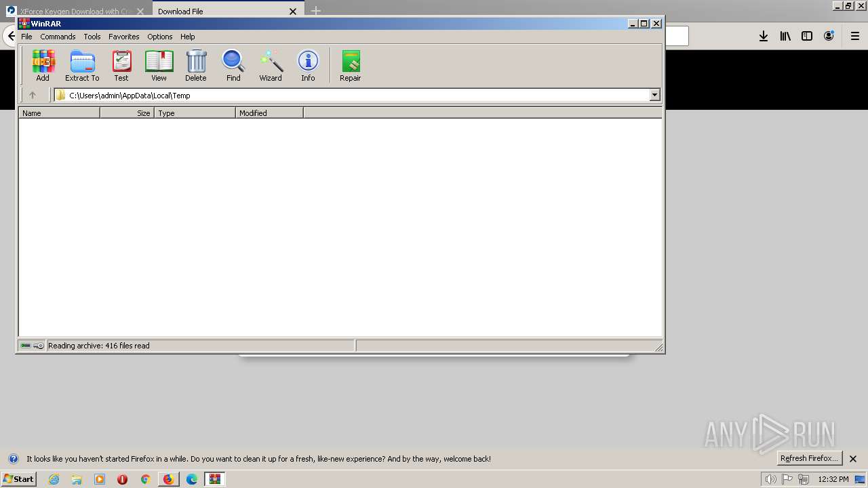868x488 pixels.
Task: Run the Test archive tool
Action: pos(121,66)
